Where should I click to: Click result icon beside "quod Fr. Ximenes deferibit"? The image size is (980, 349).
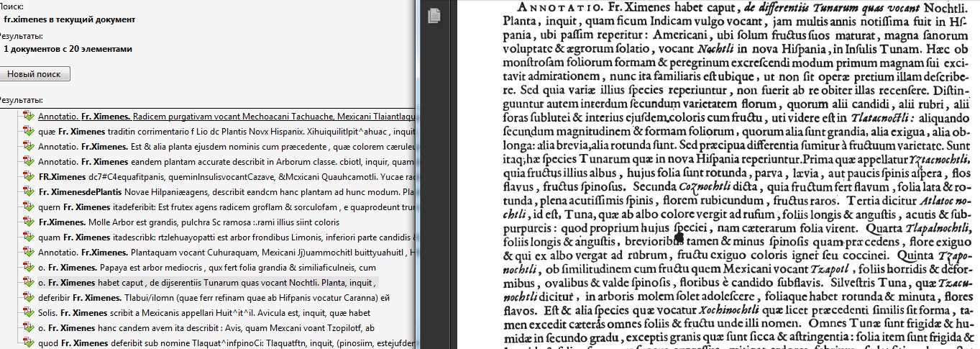[x=29, y=343]
